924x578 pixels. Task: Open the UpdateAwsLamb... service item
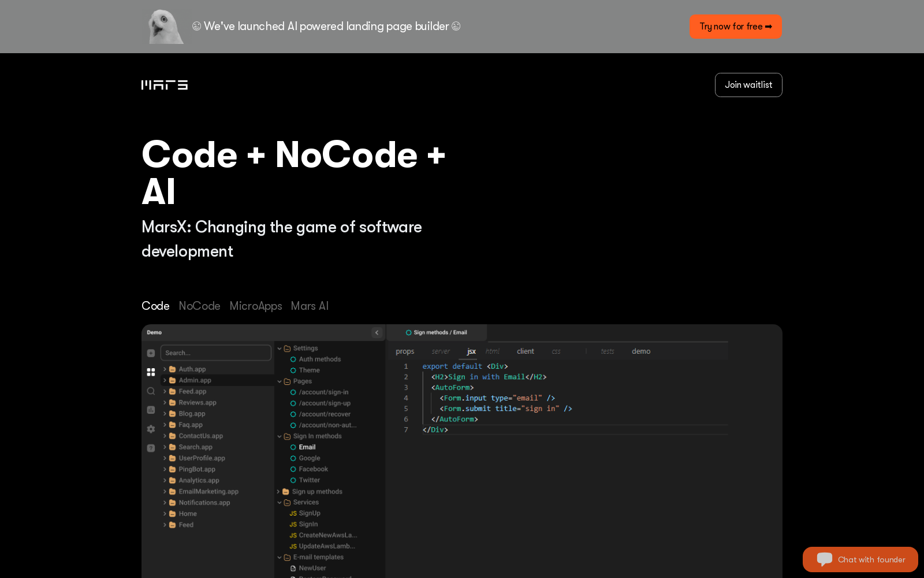click(327, 546)
